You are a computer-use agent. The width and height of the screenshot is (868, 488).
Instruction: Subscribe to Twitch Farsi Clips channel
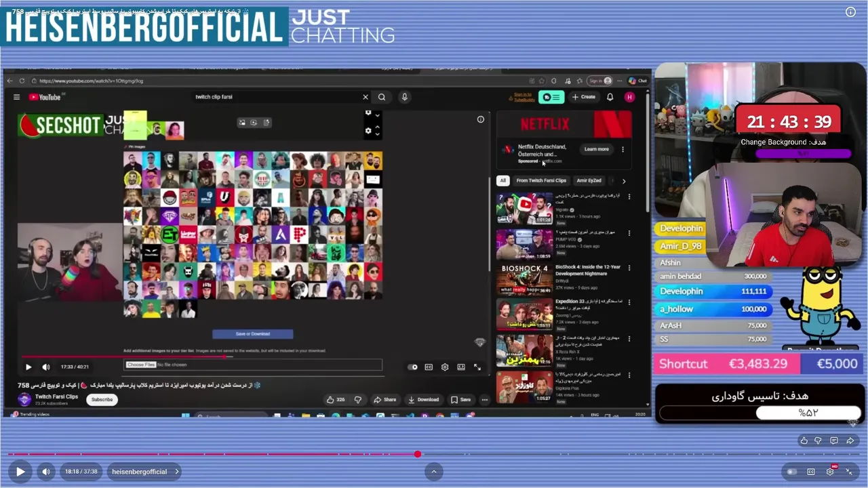[102, 399]
